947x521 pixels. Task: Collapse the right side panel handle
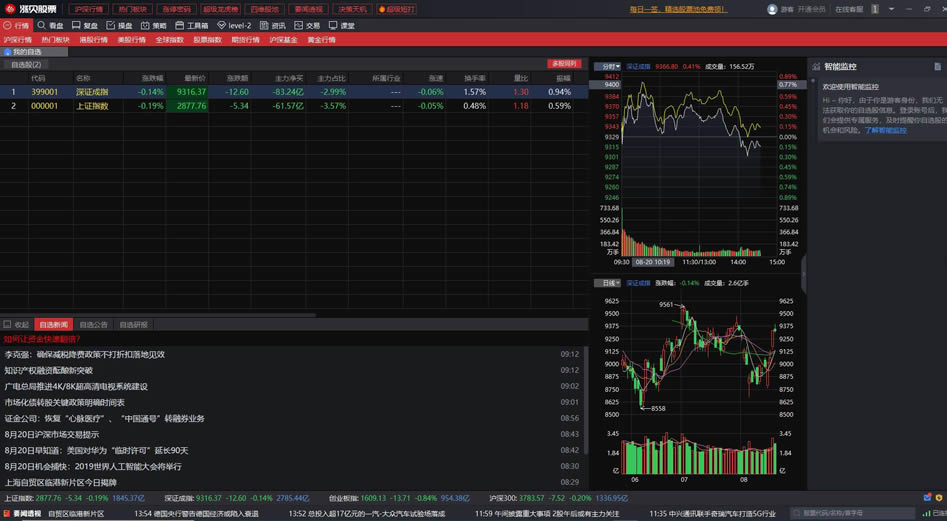[803, 274]
